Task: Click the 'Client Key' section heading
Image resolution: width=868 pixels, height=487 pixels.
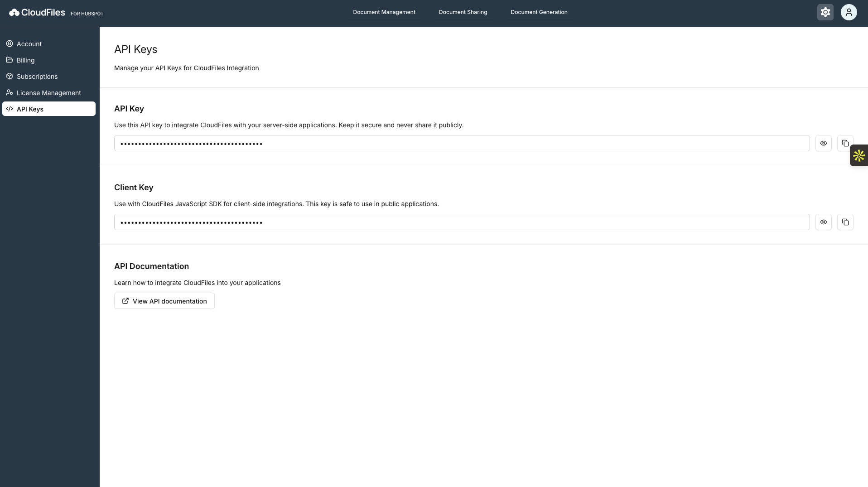Action: pos(134,188)
